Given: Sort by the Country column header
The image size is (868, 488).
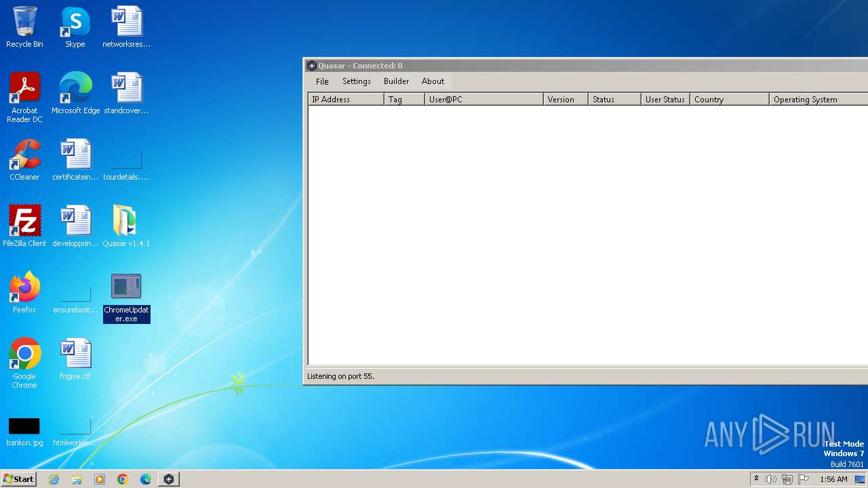Looking at the screenshot, I should pos(730,100).
